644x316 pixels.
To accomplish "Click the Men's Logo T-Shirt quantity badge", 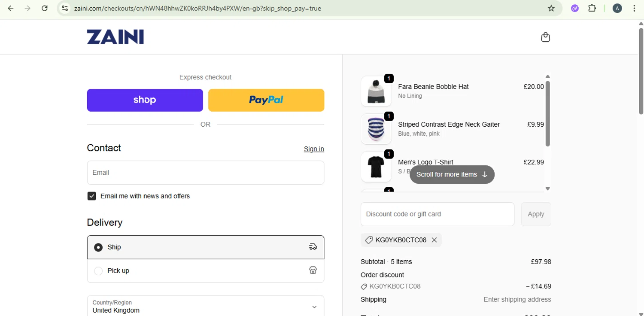I will (389, 154).
